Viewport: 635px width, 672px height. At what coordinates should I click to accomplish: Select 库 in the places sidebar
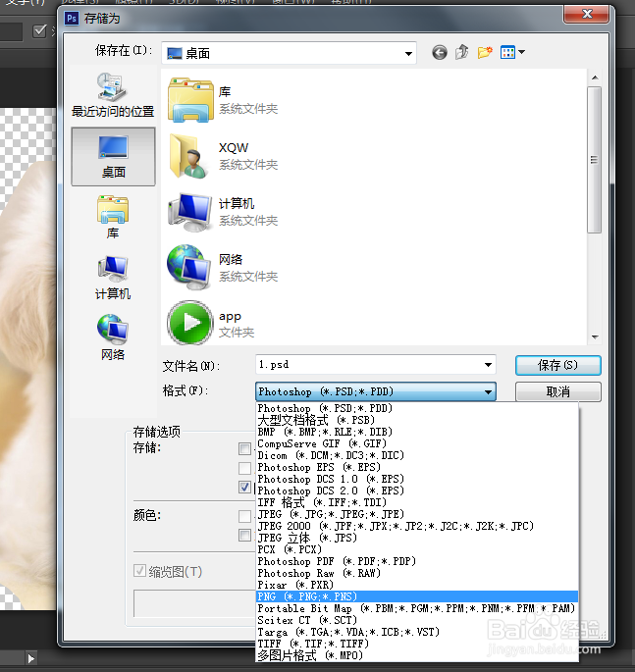[x=113, y=217]
